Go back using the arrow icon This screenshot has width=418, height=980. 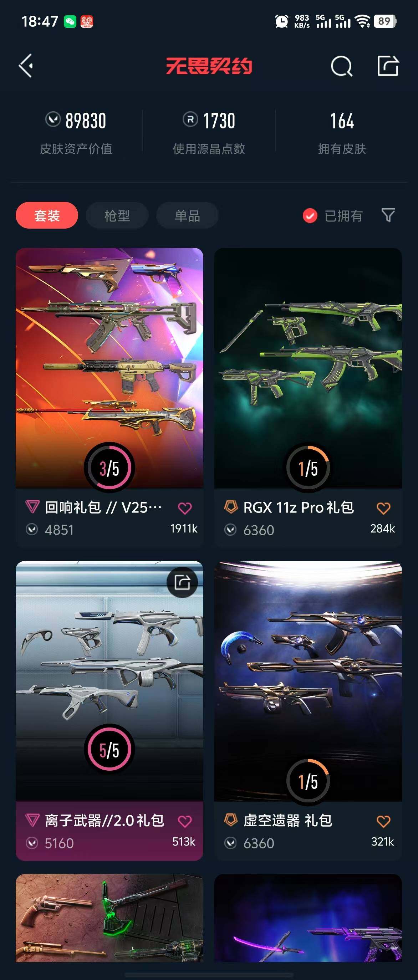[26, 66]
